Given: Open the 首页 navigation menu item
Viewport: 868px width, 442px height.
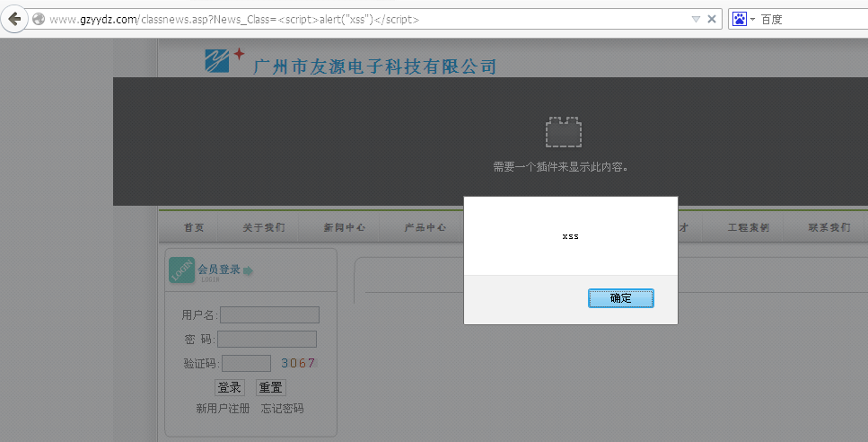Looking at the screenshot, I should click(194, 227).
